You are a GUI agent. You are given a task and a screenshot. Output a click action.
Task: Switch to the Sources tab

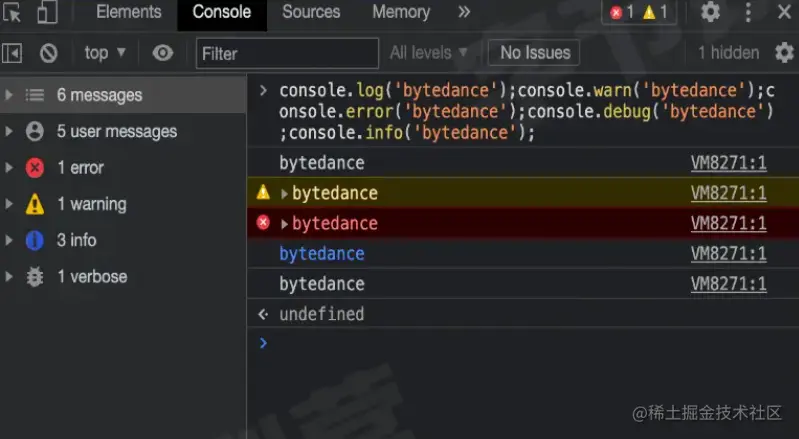point(312,13)
